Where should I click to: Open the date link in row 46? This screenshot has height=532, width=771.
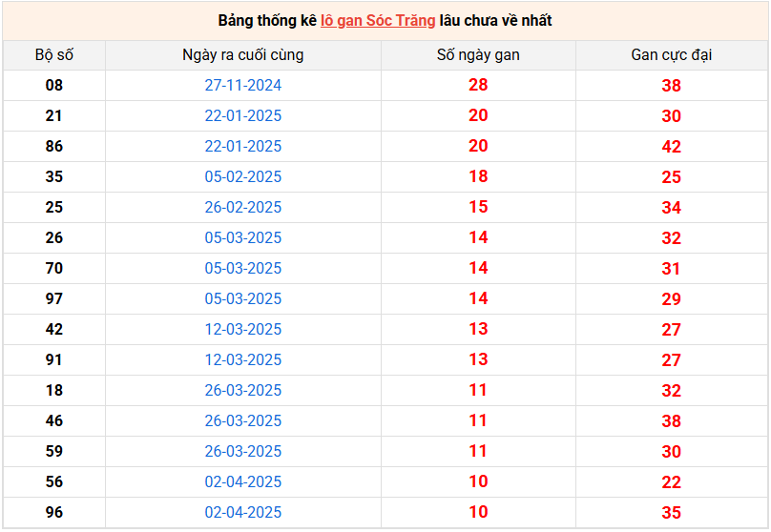243,421
